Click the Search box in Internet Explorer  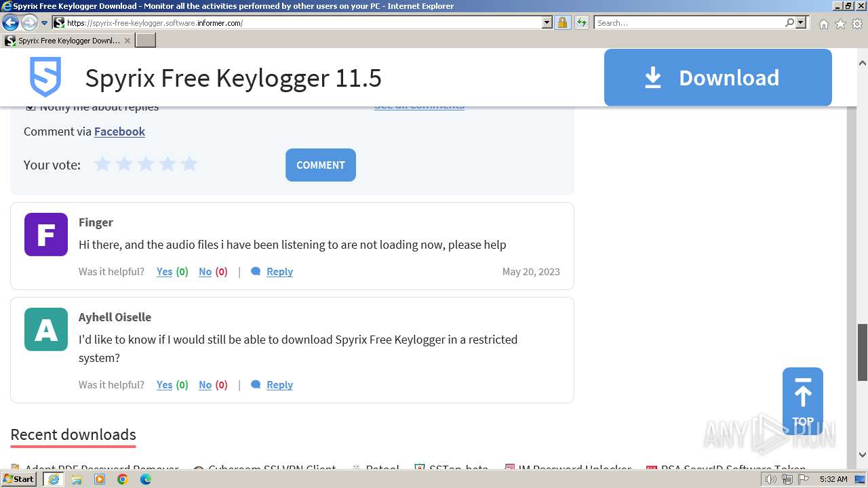tap(688, 23)
